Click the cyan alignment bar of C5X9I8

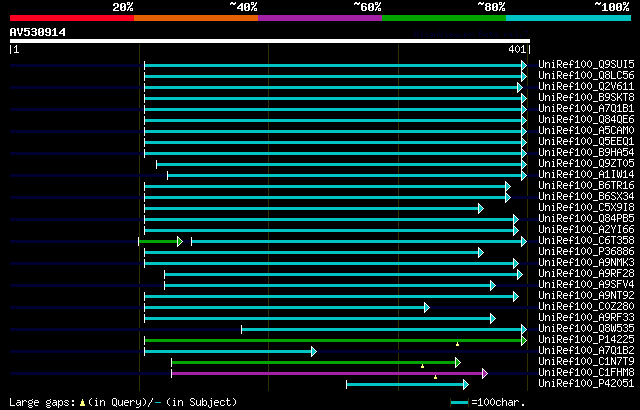pos(314,208)
